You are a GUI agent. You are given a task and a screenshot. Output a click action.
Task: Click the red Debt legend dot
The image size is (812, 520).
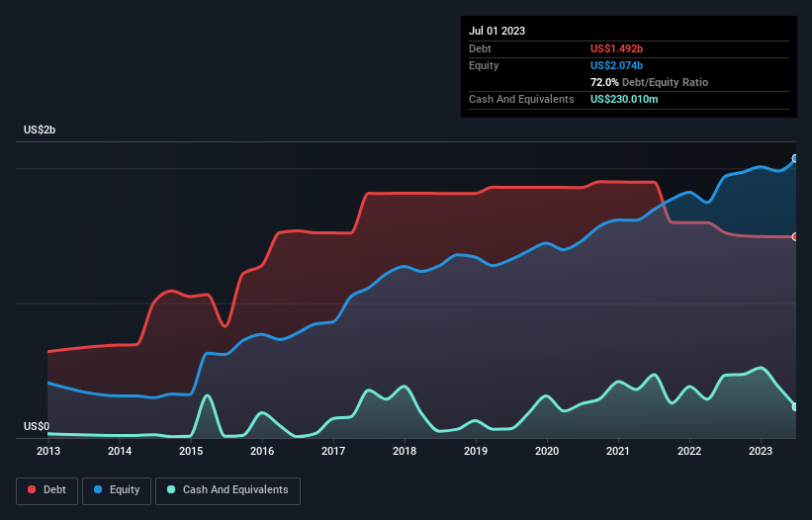[x=32, y=489]
